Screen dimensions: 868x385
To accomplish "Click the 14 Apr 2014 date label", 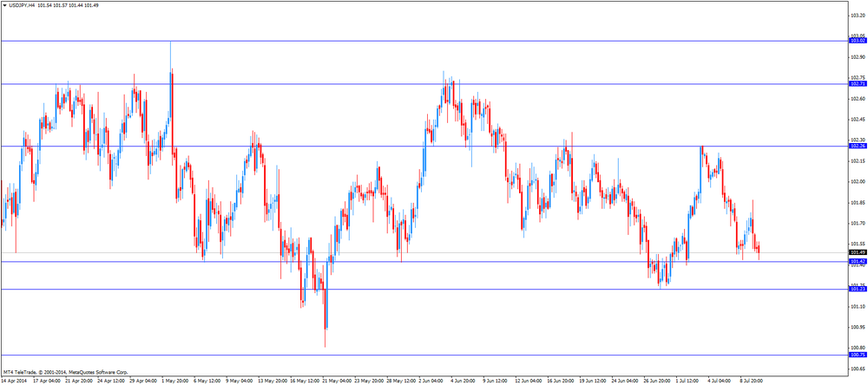I will tap(13, 381).
